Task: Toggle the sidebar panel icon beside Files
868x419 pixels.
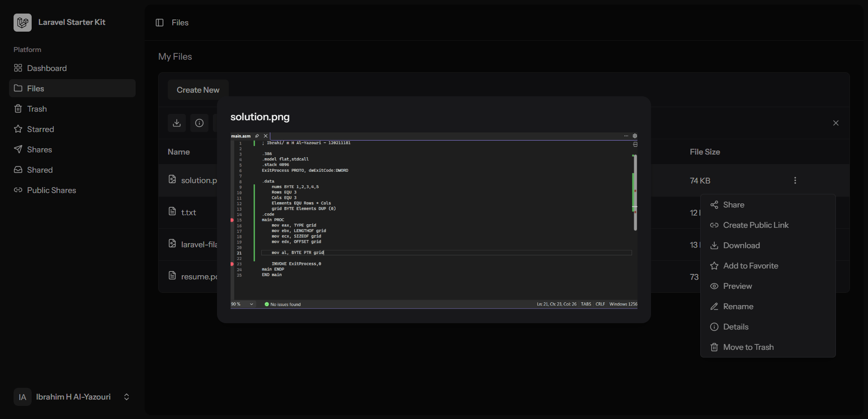Action: (160, 23)
